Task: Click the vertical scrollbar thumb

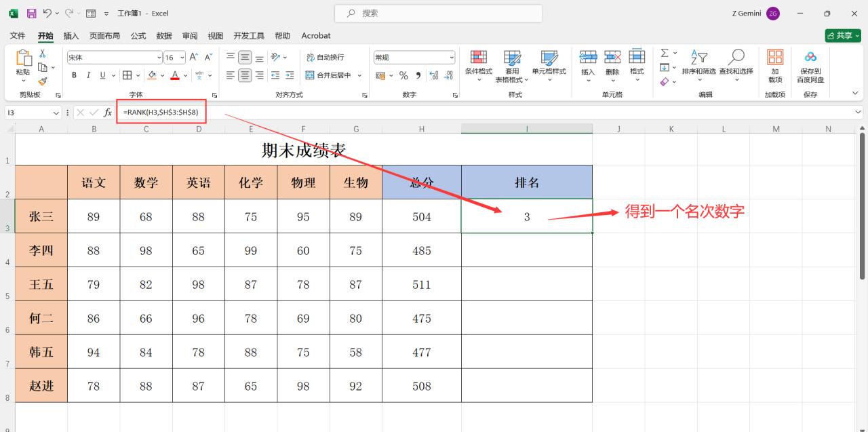Action: point(863,205)
